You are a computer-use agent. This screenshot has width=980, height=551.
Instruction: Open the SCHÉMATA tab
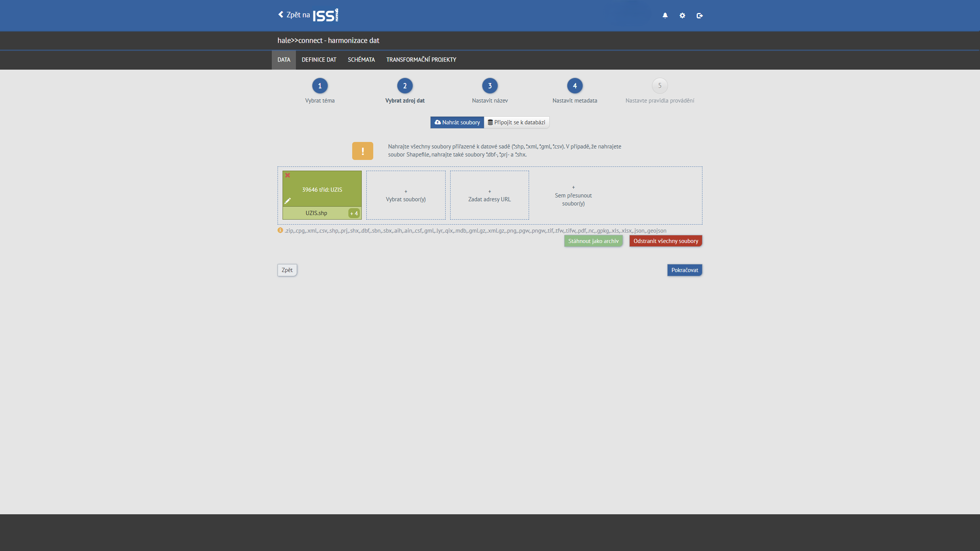[x=361, y=60]
